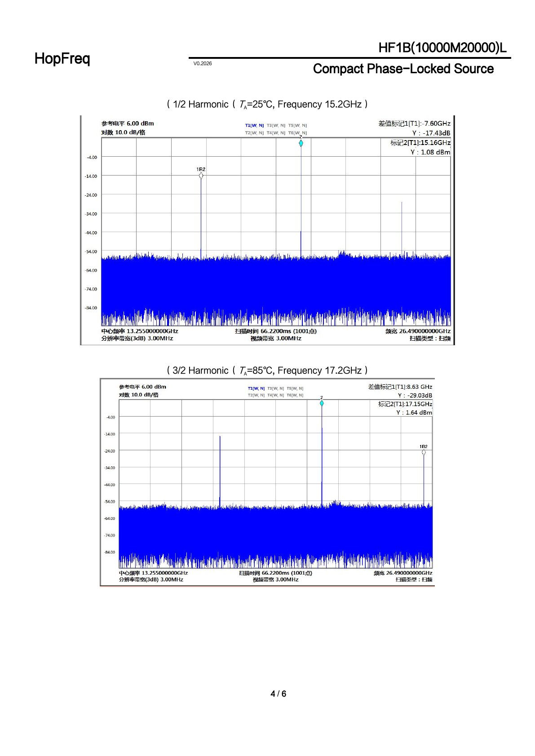Click the 10.0 dB scale label in 15.2GHz chart

124,132
